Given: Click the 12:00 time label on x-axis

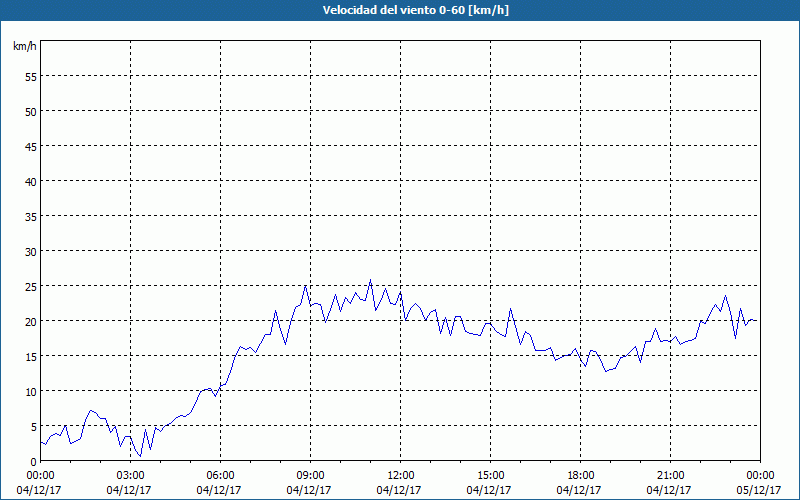Looking at the screenshot, I should [401, 476].
